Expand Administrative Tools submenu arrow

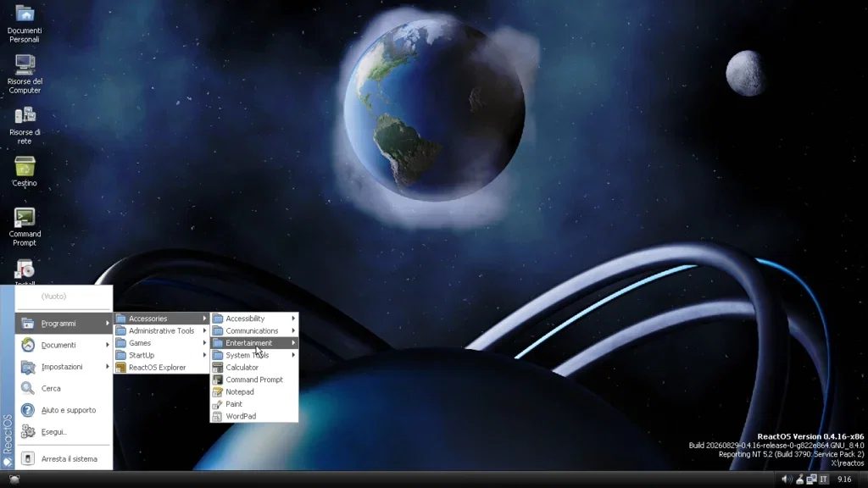coord(204,331)
